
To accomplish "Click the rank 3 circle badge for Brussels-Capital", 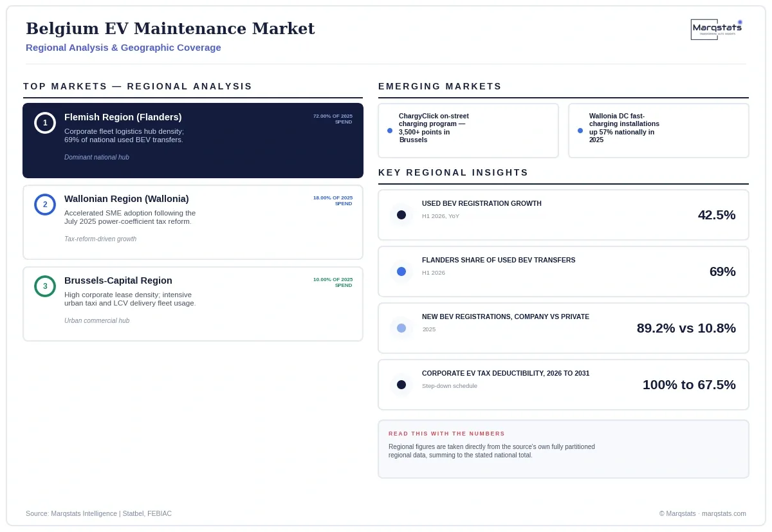I will tap(45, 286).
